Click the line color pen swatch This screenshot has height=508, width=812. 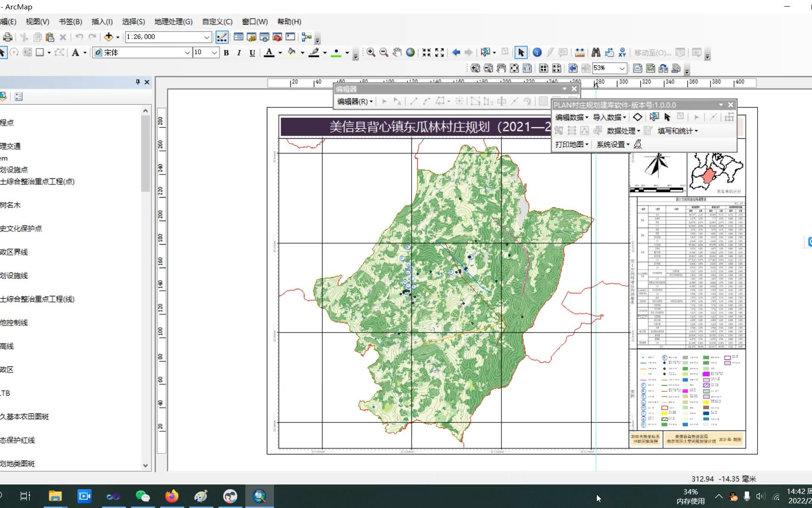[314, 53]
